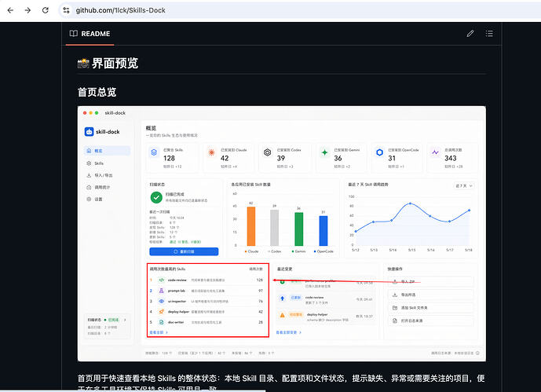The height and width of the screenshot is (392, 541).
Task: Click the 42 value on the Claude card
Action: point(225,158)
